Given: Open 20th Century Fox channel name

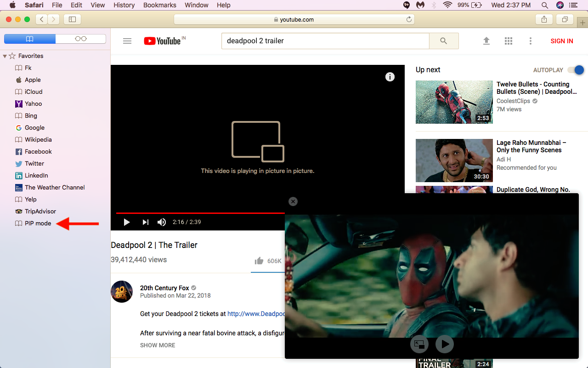Looking at the screenshot, I should (164, 288).
